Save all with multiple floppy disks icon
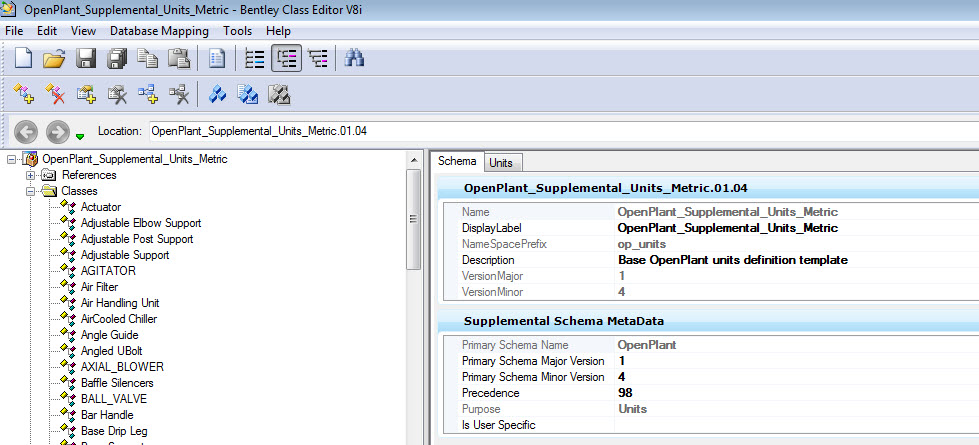 pos(117,59)
